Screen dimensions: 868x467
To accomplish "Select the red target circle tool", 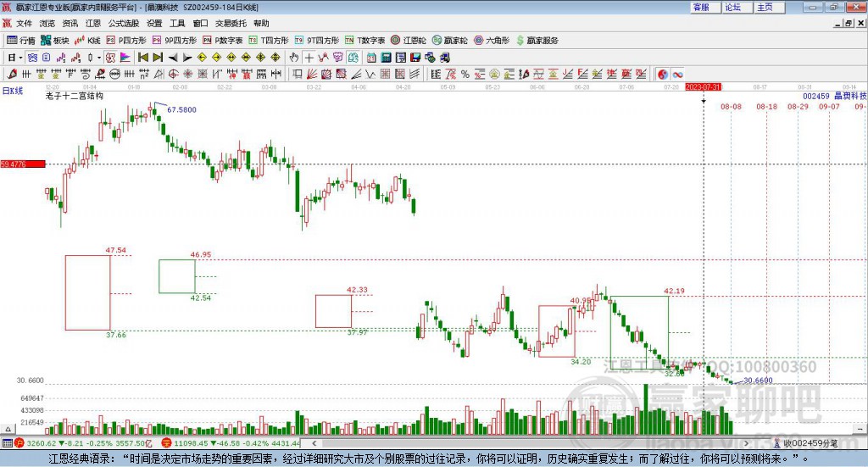I will [173, 74].
